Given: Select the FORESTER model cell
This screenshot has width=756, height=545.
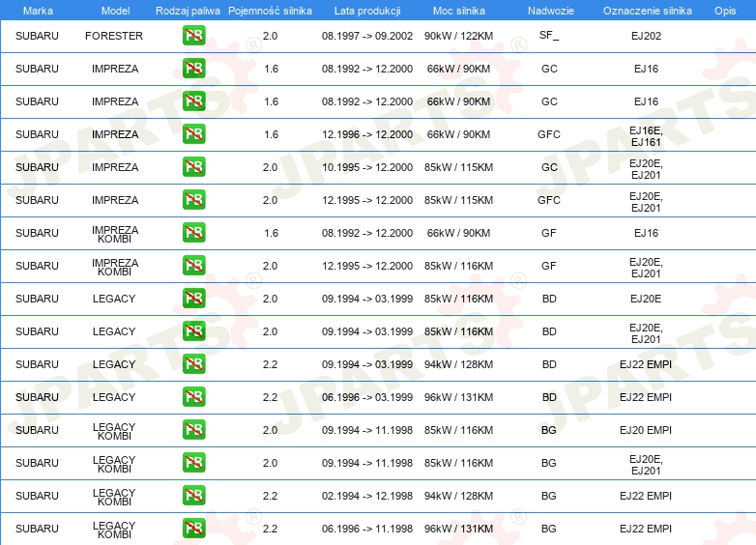Looking at the screenshot, I should [x=114, y=36].
